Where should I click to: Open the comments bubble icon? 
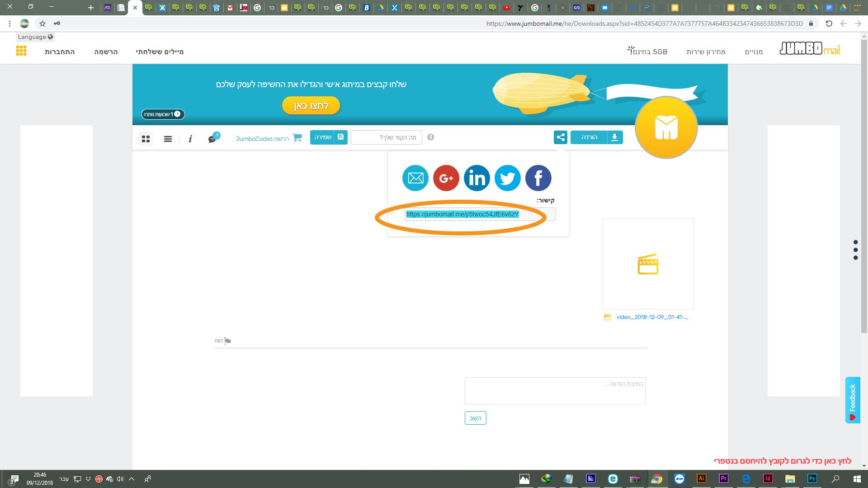(212, 139)
